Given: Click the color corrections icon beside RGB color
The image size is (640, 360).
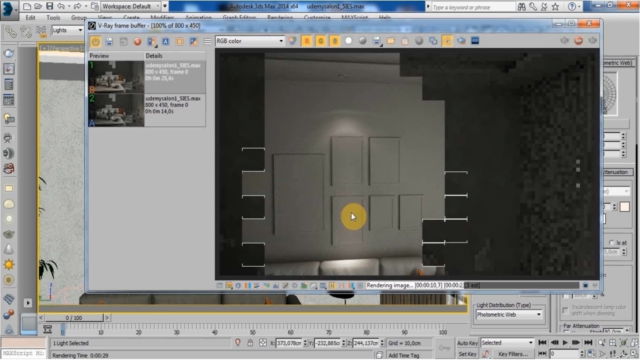Looking at the screenshot, I should click(x=292, y=41).
